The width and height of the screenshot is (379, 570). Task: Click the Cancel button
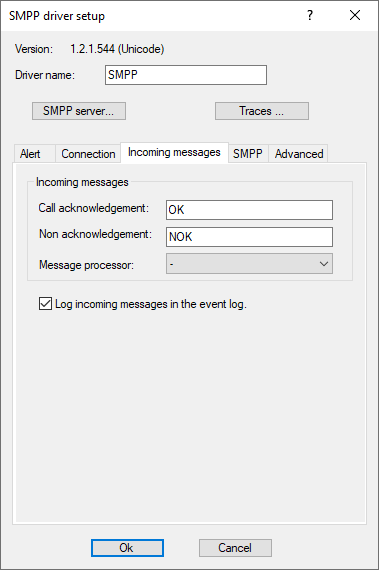[x=235, y=548]
